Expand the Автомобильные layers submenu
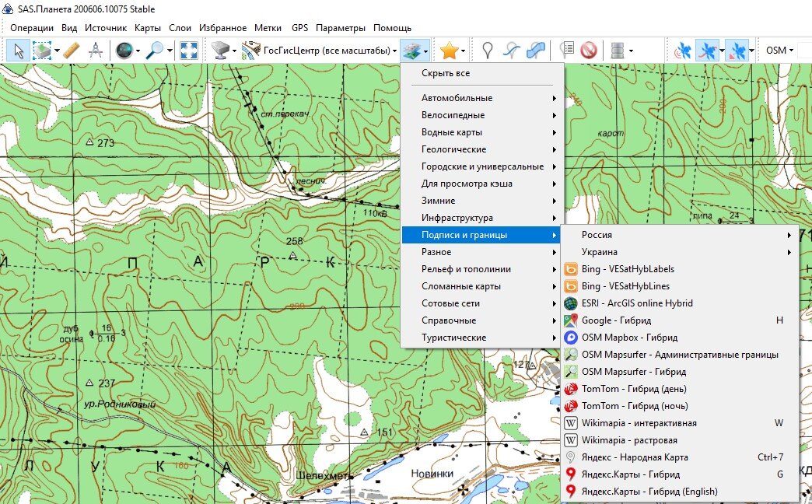 [481, 98]
